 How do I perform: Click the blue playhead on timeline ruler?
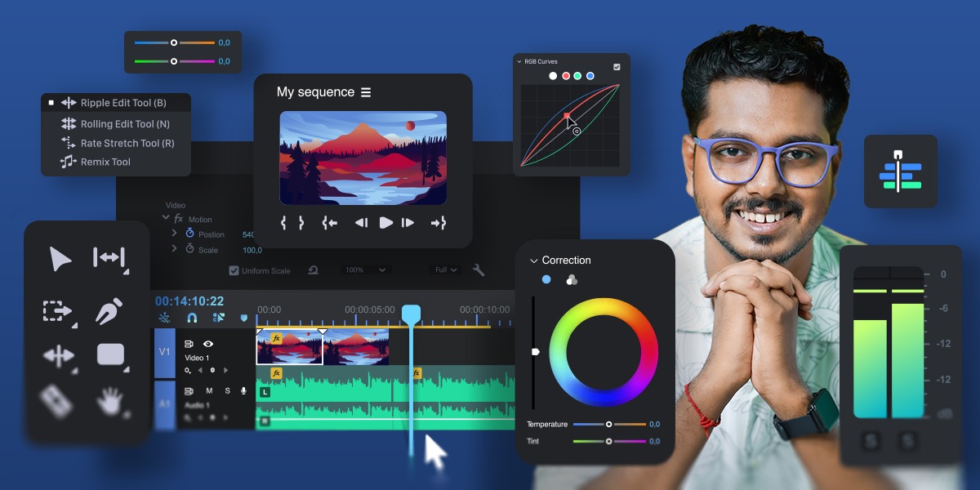[411, 313]
